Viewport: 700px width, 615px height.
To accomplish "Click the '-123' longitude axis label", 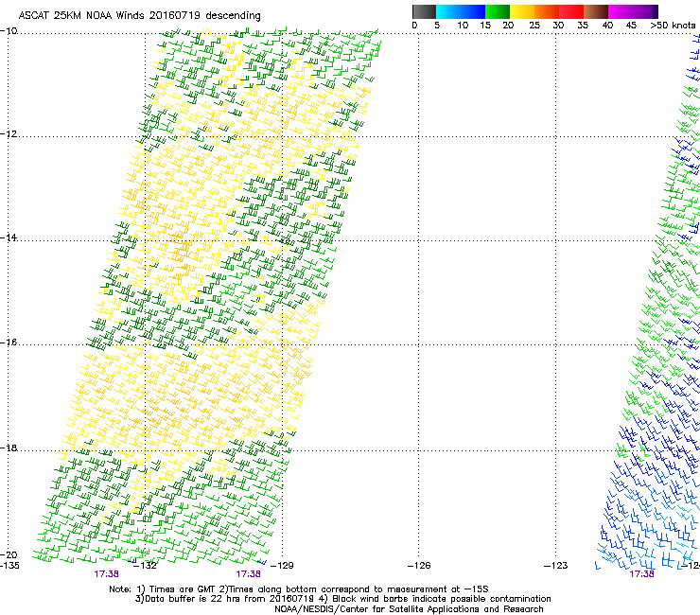I will 556,566.
